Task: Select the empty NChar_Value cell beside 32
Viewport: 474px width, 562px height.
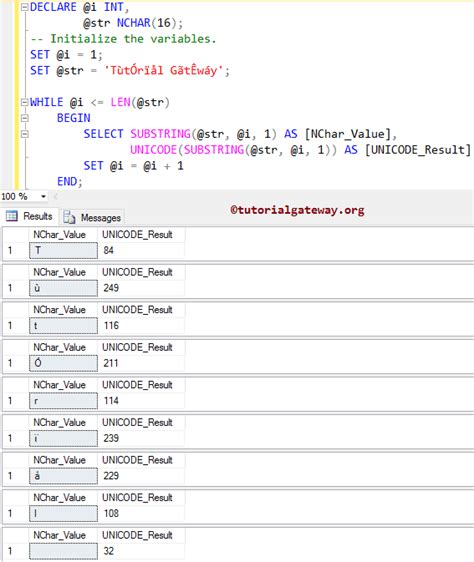Action: 63,551
